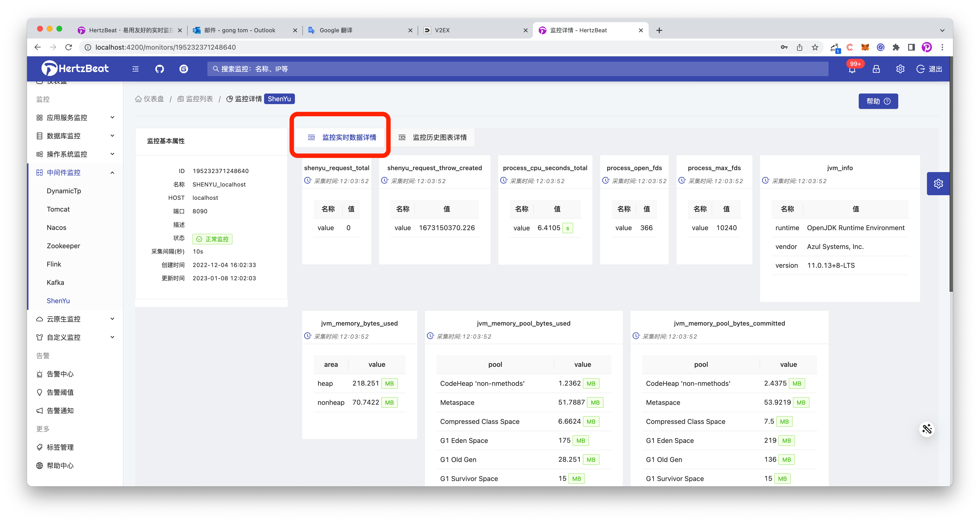
Task: Click the browser bookmark star icon
Action: (815, 47)
